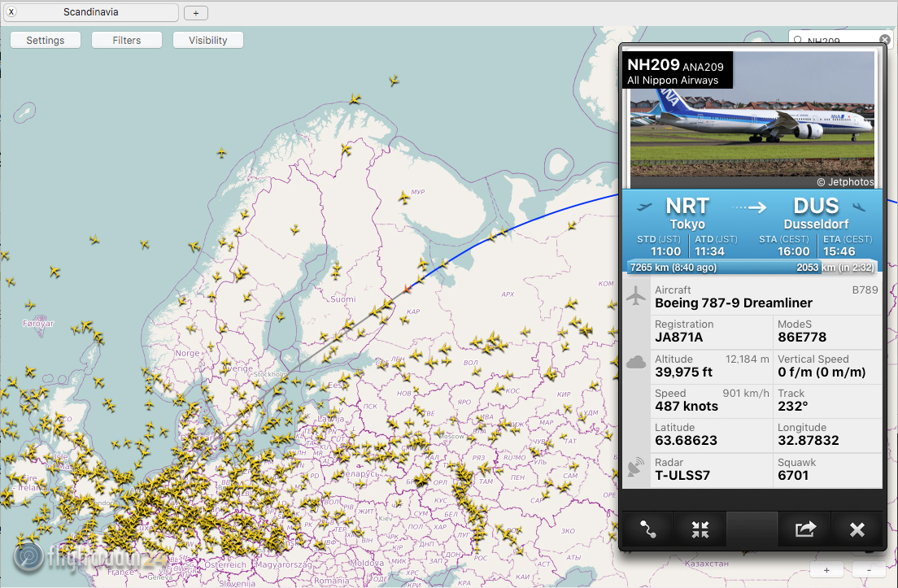Screen dimensions: 898x588
Task: Select the red highlighted NH209 aircraft on map
Action: pos(407,289)
